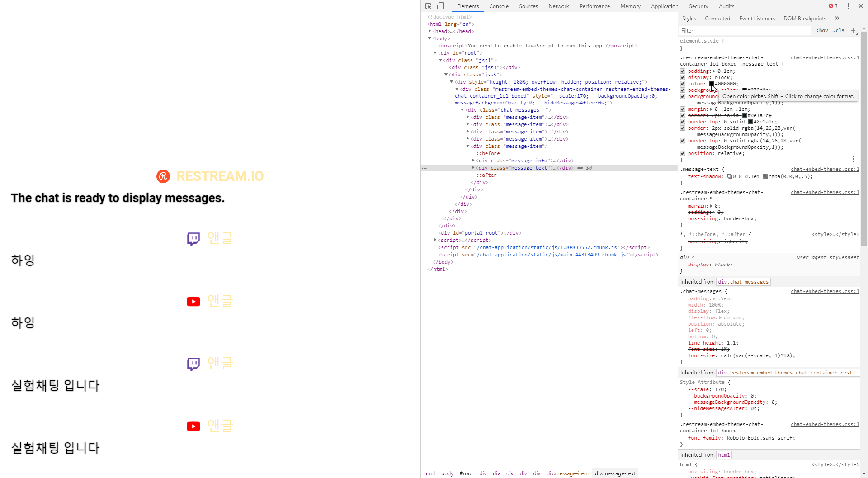
Task: Click the div.chat-messages inherited-from link
Action: (743, 282)
